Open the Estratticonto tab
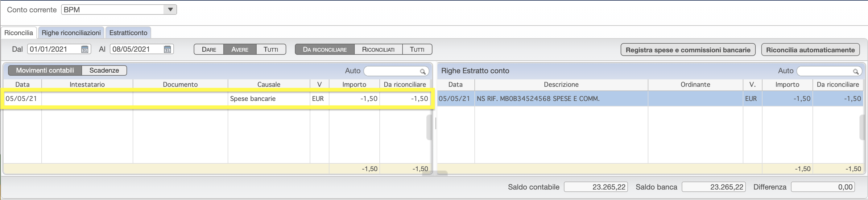Image resolution: width=868 pixels, height=200 pixels. click(128, 33)
